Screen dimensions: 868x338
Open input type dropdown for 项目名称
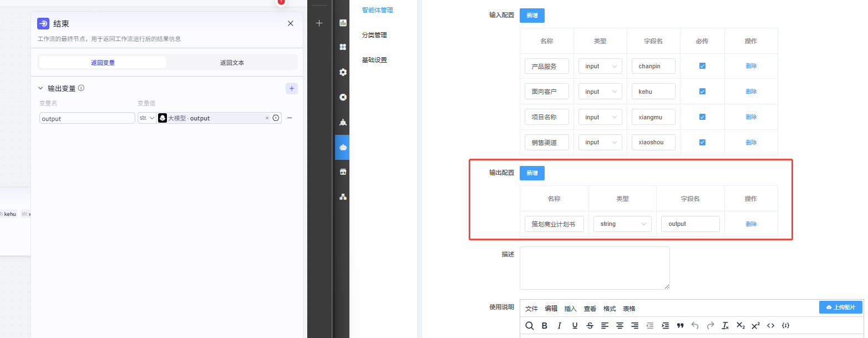pos(600,117)
